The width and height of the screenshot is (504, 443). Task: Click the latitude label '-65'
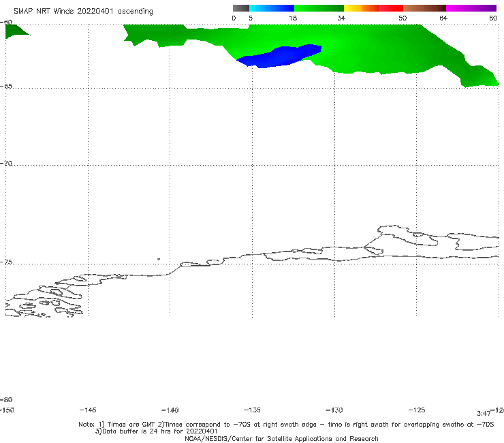pyautogui.click(x=6, y=86)
